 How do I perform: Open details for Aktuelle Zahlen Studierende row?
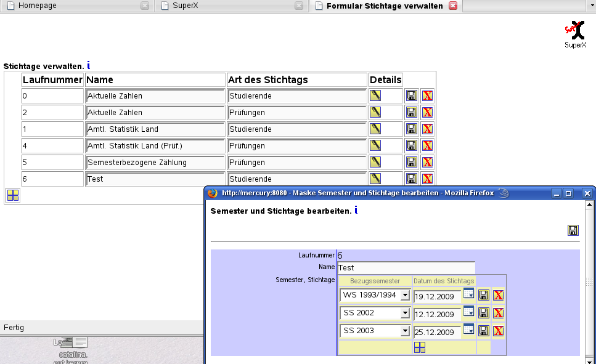375,95
